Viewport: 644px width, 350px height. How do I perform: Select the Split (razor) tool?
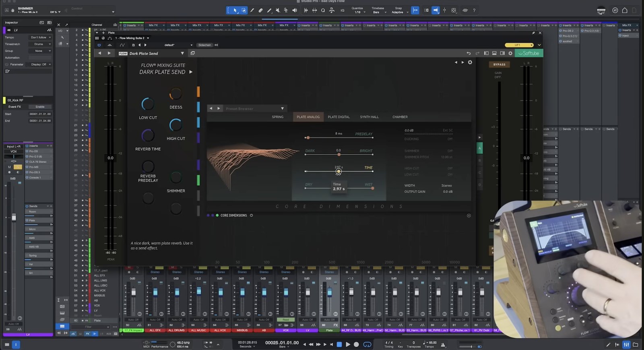[x=252, y=10]
